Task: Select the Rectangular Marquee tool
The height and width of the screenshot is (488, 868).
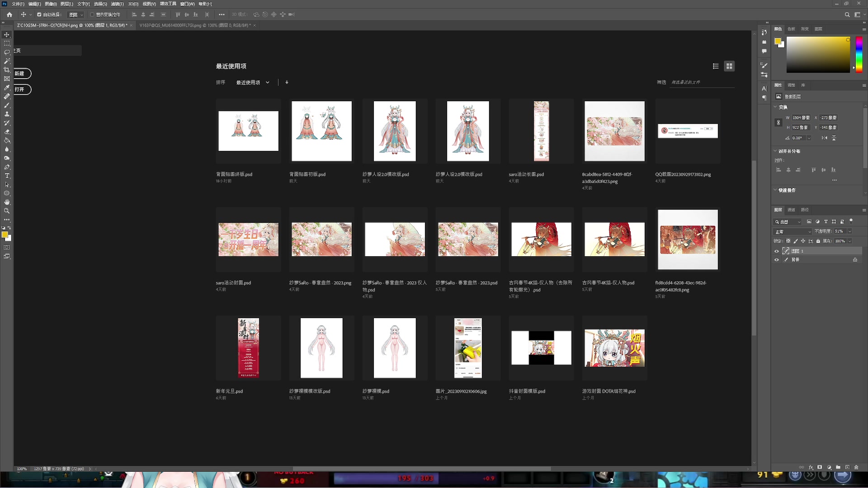Action: coord(7,43)
